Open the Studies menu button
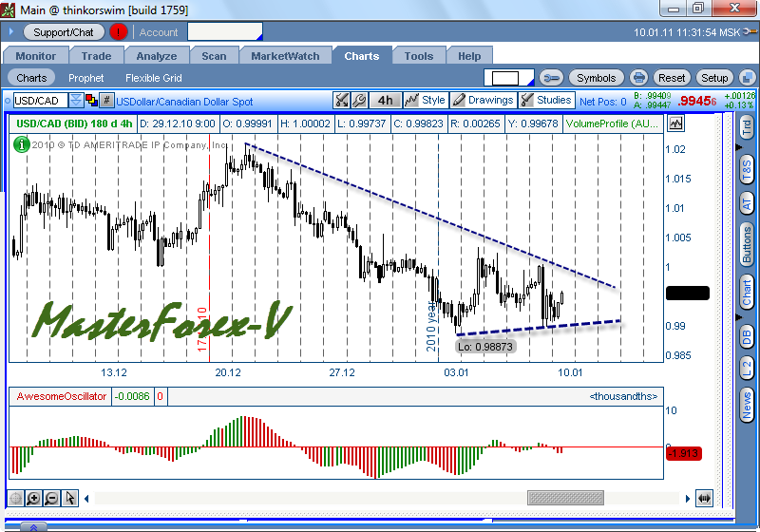Viewport: 760px width, 532px height. click(x=546, y=101)
